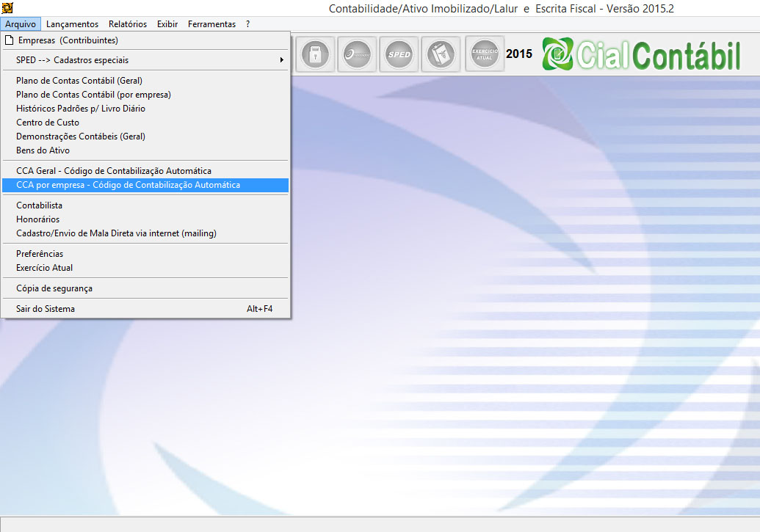The width and height of the screenshot is (760, 532).
Task: Open Centro de Custo from menu
Action: pyautogui.click(x=48, y=123)
